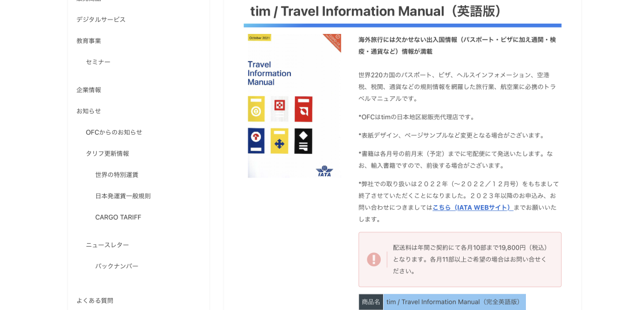Viewport: 644px width, 310px height.
Task: Navigate to タリフ更新情報
Action: pyautogui.click(x=107, y=154)
